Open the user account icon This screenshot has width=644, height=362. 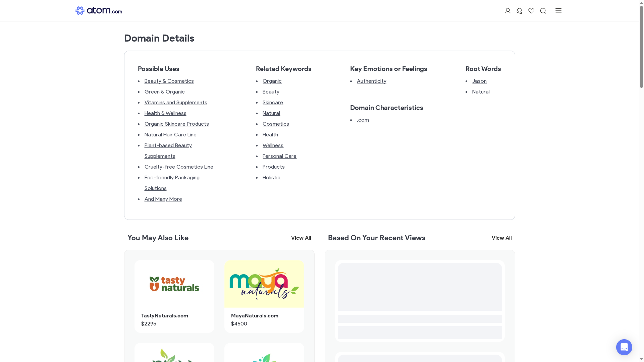pos(507,11)
